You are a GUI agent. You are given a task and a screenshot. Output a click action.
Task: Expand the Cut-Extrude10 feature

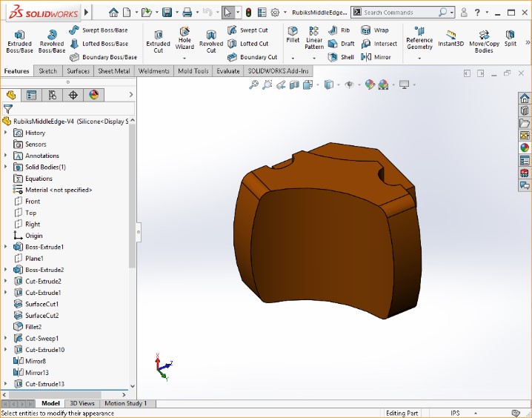[x=5, y=350]
